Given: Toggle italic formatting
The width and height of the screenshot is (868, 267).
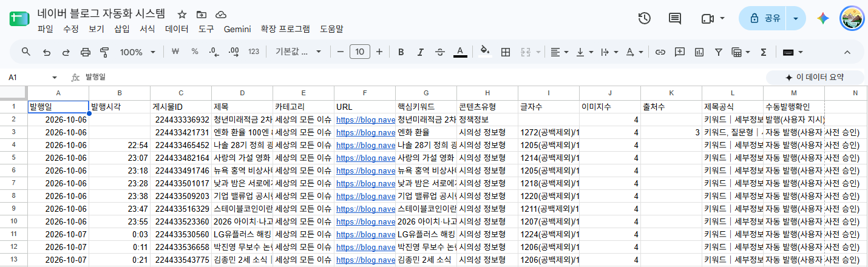Looking at the screenshot, I should (420, 52).
